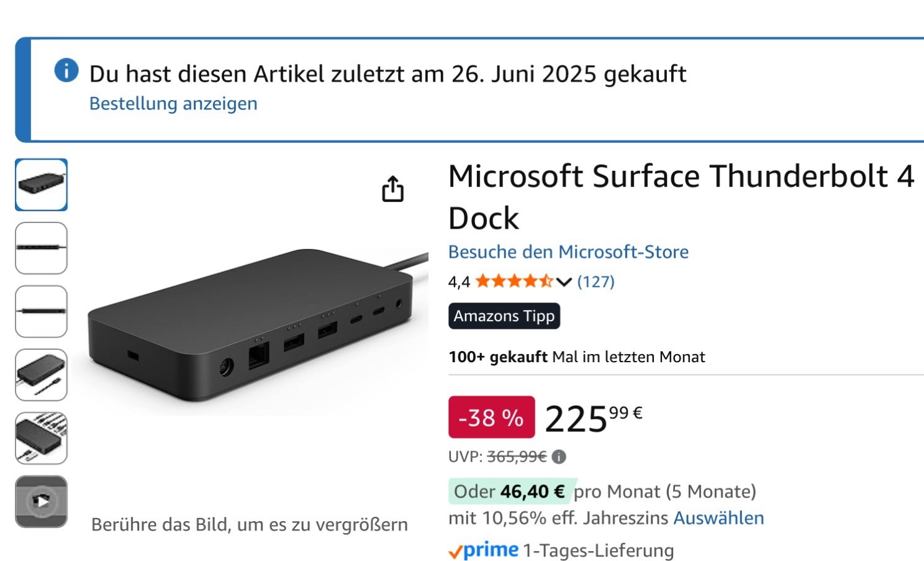Select the fifth thumbnail showing dock with accessories

[x=41, y=438]
